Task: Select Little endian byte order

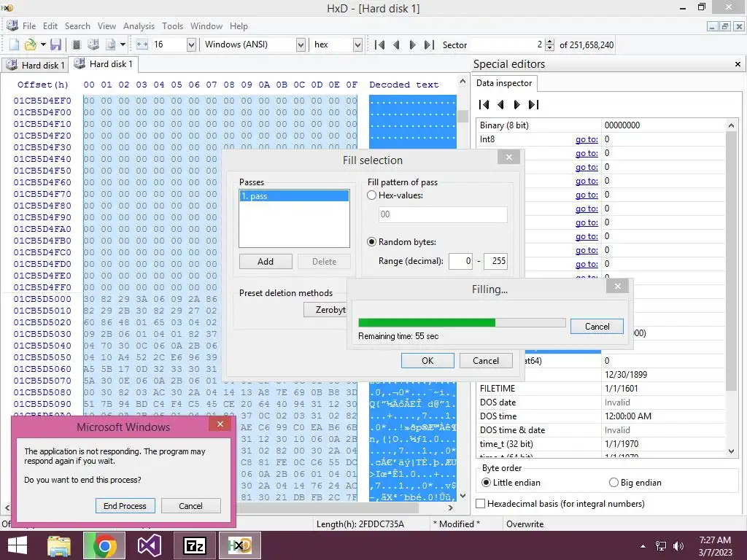Action: pos(486,483)
